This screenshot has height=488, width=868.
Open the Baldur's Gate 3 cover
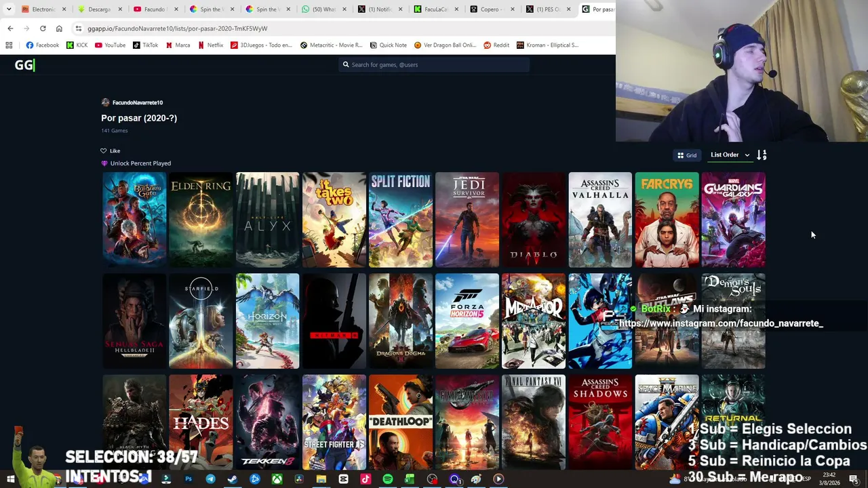(134, 220)
